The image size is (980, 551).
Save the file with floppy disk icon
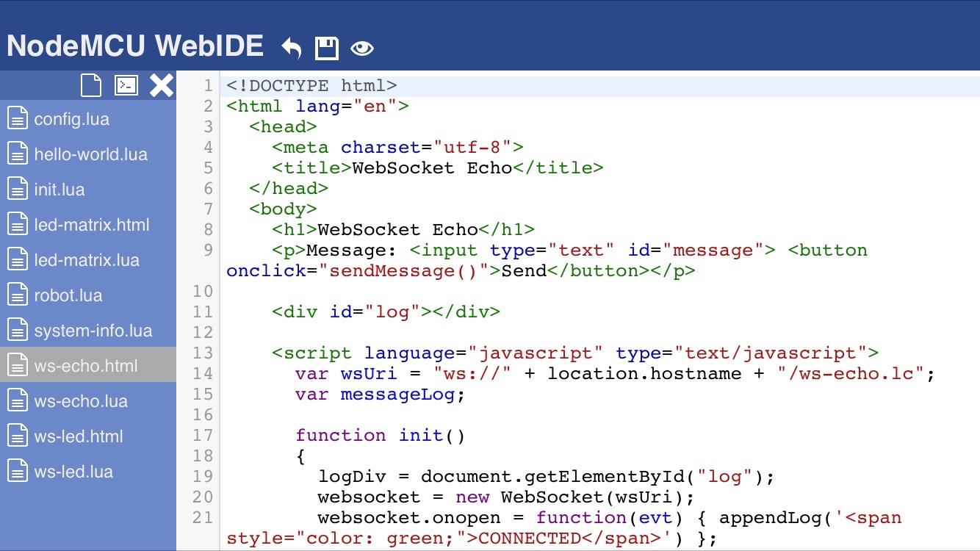[327, 48]
